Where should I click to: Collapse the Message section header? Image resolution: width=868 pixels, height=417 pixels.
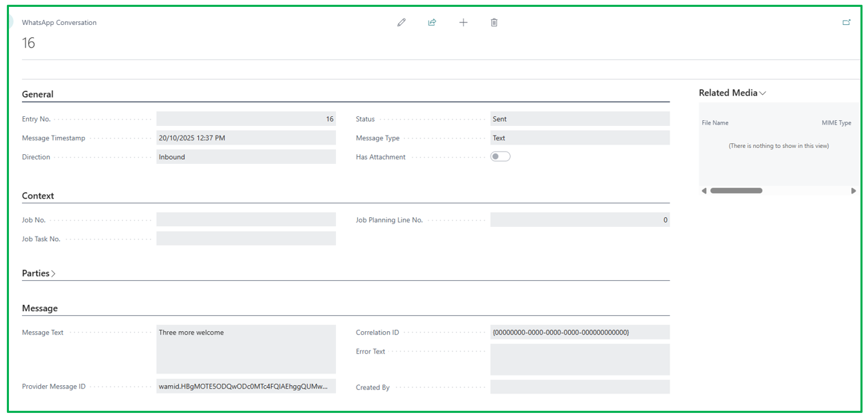40,308
